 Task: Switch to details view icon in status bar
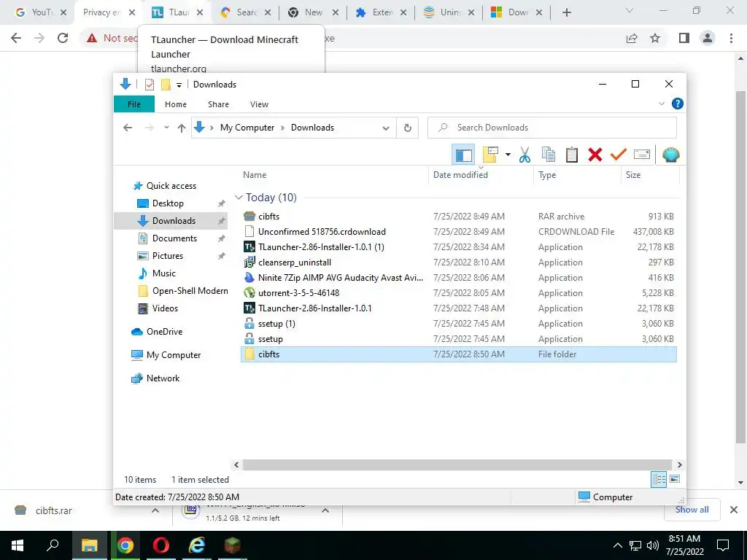click(x=659, y=480)
